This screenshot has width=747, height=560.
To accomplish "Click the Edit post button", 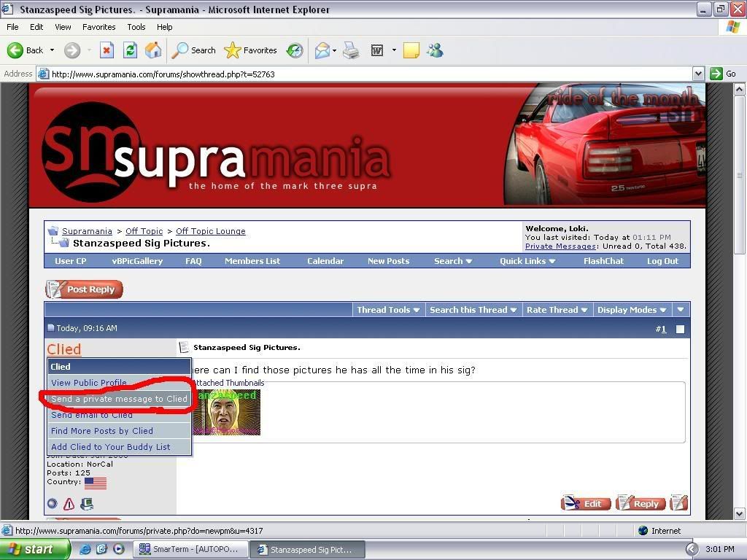I will pos(586,503).
